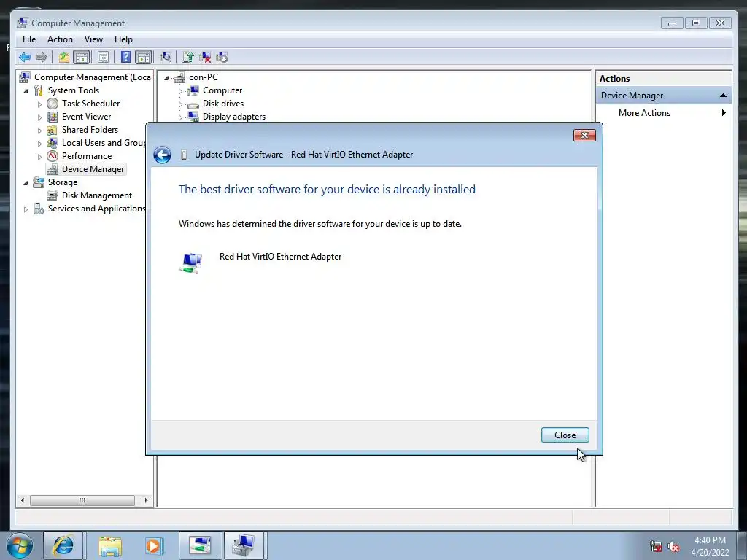Click Computer Management taskbar button

click(x=244, y=545)
